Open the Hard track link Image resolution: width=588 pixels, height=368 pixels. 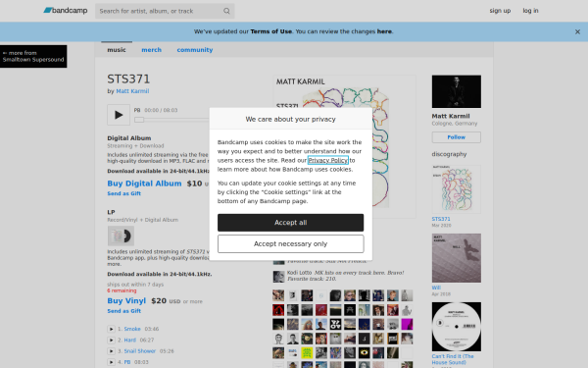point(129,341)
